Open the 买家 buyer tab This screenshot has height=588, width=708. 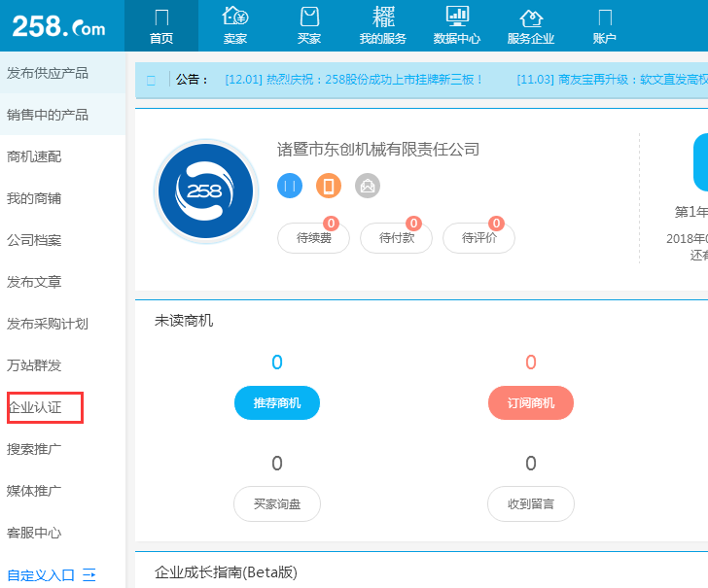click(309, 26)
